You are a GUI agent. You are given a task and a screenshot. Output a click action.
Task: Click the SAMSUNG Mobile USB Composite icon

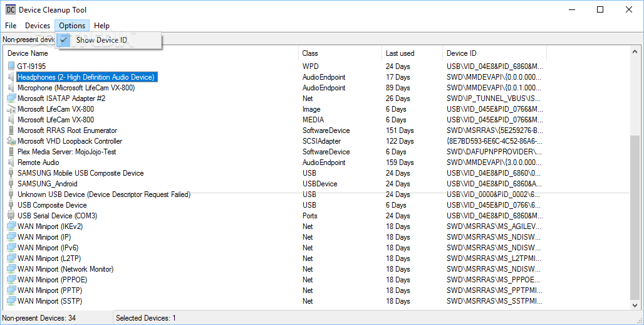click(x=11, y=173)
